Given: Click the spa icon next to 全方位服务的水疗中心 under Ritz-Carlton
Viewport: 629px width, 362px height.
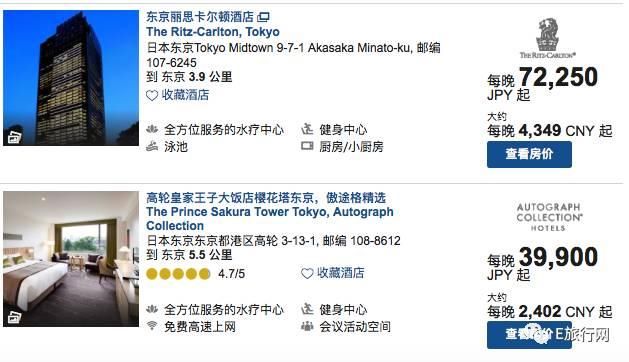Looking at the screenshot, I should pyautogui.click(x=152, y=129).
